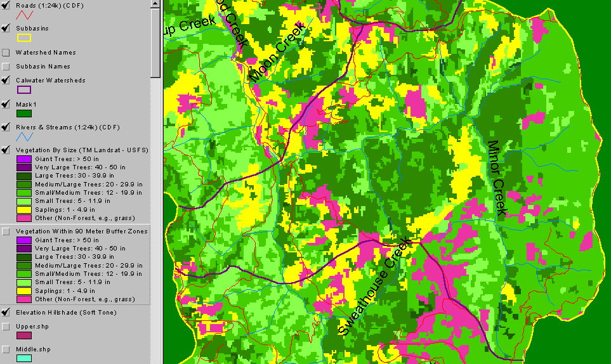Select the Roads (1:24k) (CDF) layer name

click(x=49, y=6)
